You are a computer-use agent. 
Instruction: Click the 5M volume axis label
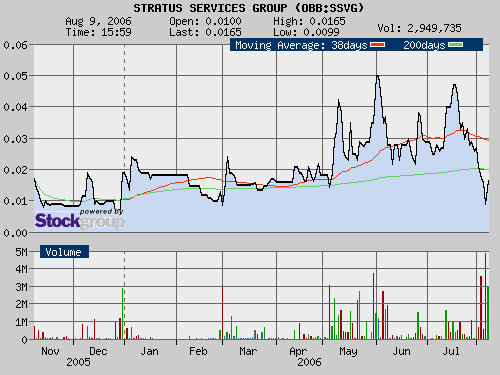pyautogui.click(x=21, y=252)
